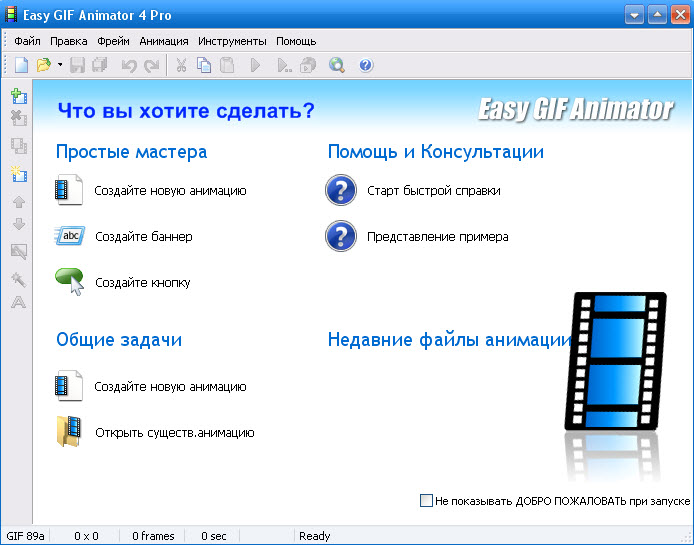Click the Text tool letter A icon
The height and width of the screenshot is (545, 694).
coord(19,302)
